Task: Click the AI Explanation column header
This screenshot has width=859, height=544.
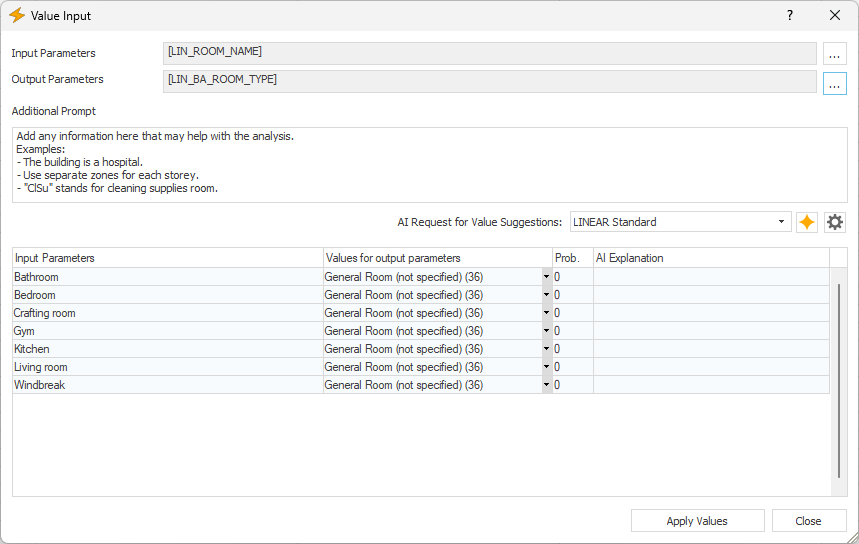Action: click(x=711, y=258)
